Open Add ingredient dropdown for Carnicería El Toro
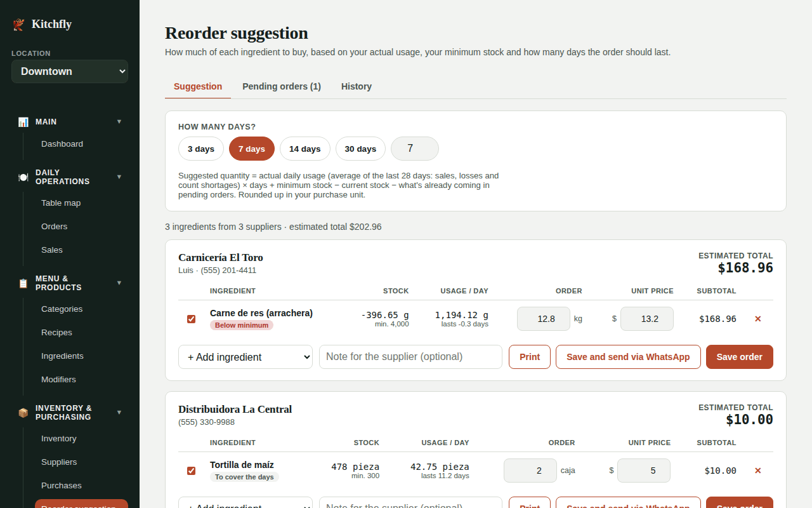Viewport: 812px width, 508px height. (x=246, y=357)
